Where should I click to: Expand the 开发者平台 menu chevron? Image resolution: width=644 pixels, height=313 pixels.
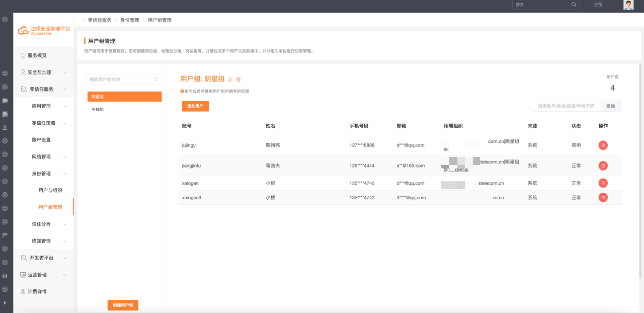65,258
